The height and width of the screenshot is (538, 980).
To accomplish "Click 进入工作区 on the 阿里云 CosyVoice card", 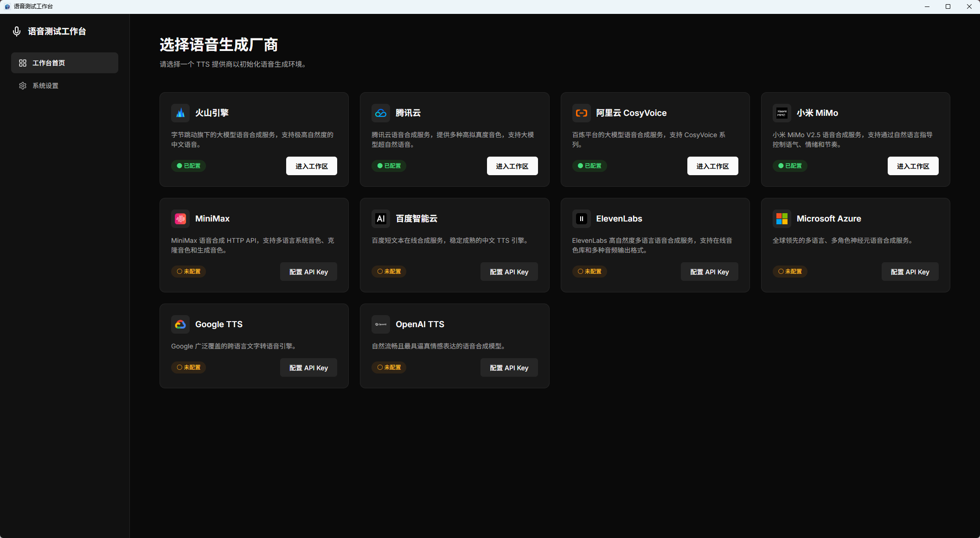I will click(712, 166).
